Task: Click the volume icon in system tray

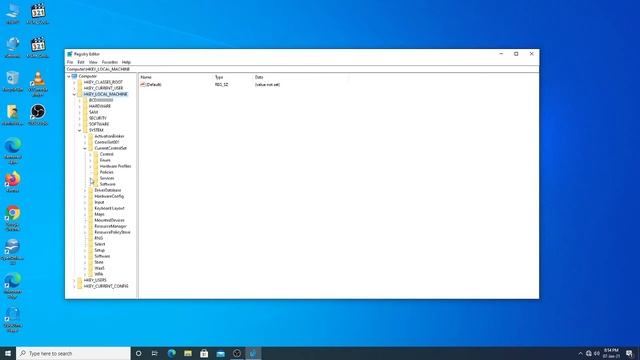Action: point(597,353)
